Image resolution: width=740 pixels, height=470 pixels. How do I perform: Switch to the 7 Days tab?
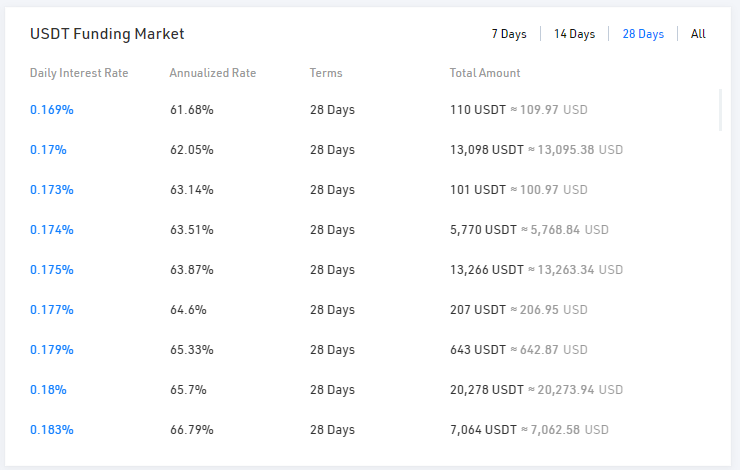tap(508, 34)
